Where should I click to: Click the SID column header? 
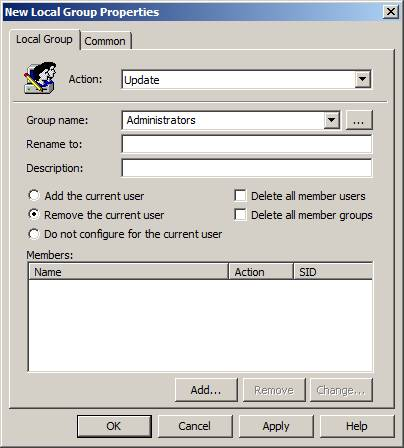pyautogui.click(x=333, y=272)
